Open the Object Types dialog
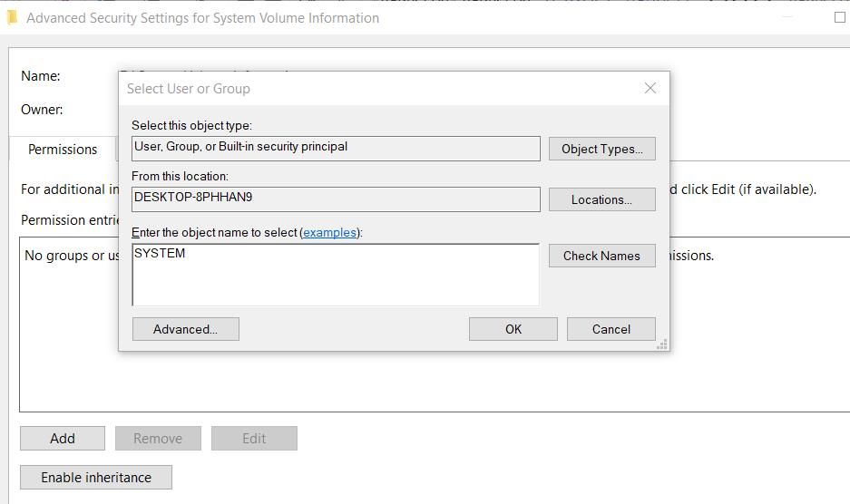 coord(601,149)
